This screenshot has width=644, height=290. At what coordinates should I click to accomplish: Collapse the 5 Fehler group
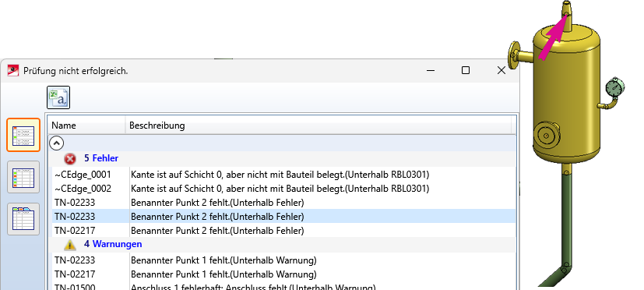(101, 158)
